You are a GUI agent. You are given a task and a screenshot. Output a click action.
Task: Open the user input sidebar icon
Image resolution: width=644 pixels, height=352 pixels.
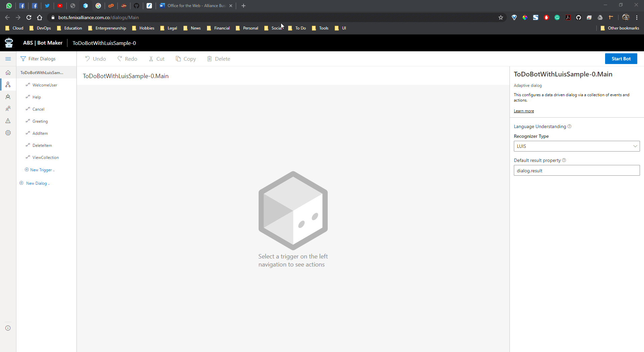tap(8, 109)
